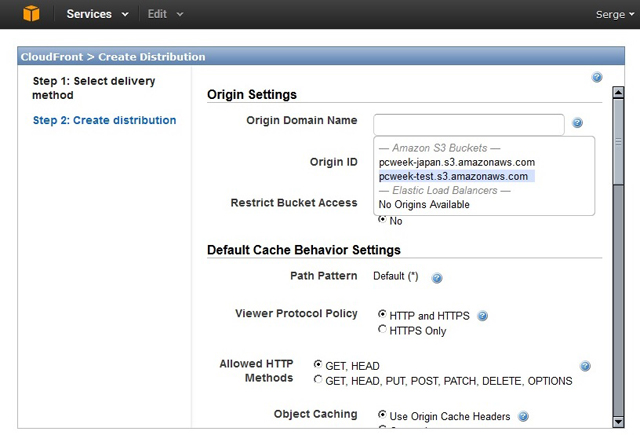
Task: Select HTTPS Only viewer policy
Action: (382, 329)
